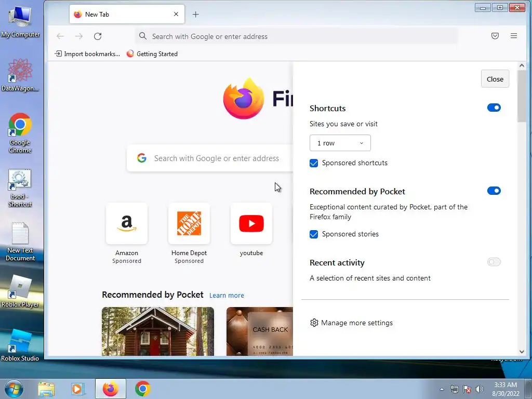Screen dimensions: 532x399
Task: Click the browser Forward arrow
Action: [x=79, y=36]
